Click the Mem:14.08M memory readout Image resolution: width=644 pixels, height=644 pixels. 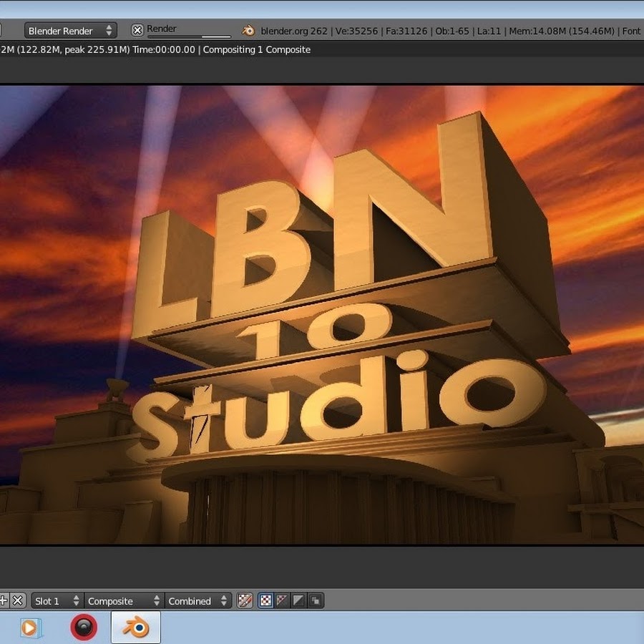pos(562,31)
